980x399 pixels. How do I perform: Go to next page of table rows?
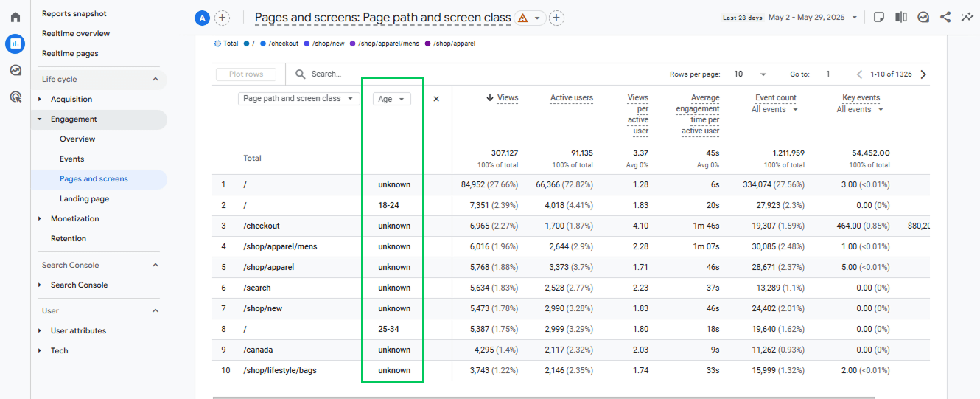point(923,74)
